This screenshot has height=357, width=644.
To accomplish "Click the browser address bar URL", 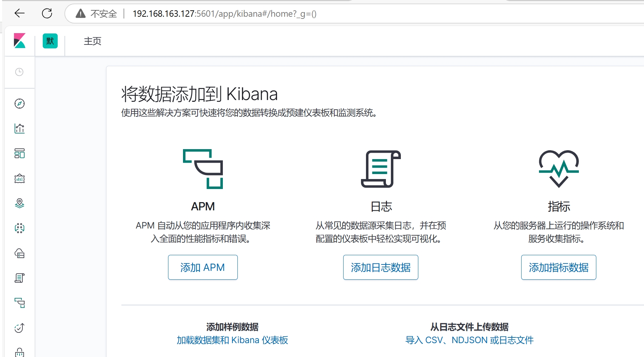I will 224,14.
